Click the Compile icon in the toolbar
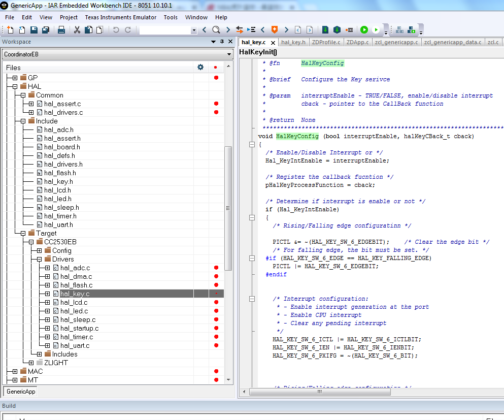This screenshot has width=504, height=420. [x=325, y=30]
